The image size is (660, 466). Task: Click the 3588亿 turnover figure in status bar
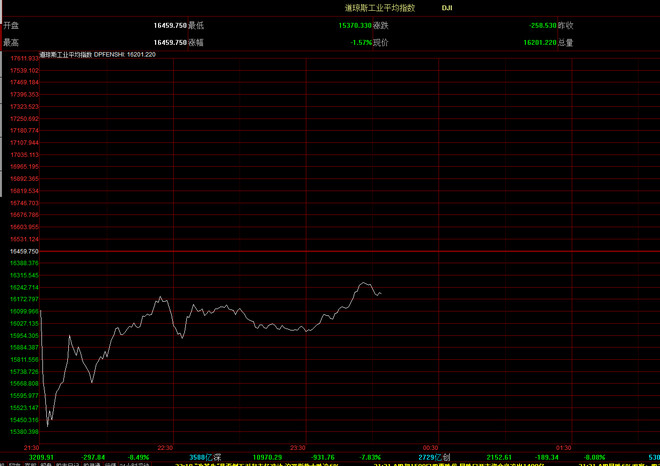201,457
